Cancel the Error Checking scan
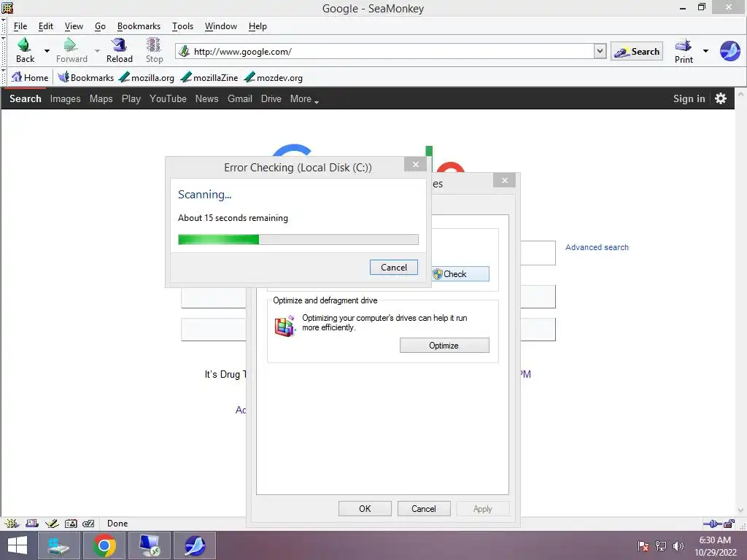Viewport: 747px width, 560px height. (x=393, y=267)
